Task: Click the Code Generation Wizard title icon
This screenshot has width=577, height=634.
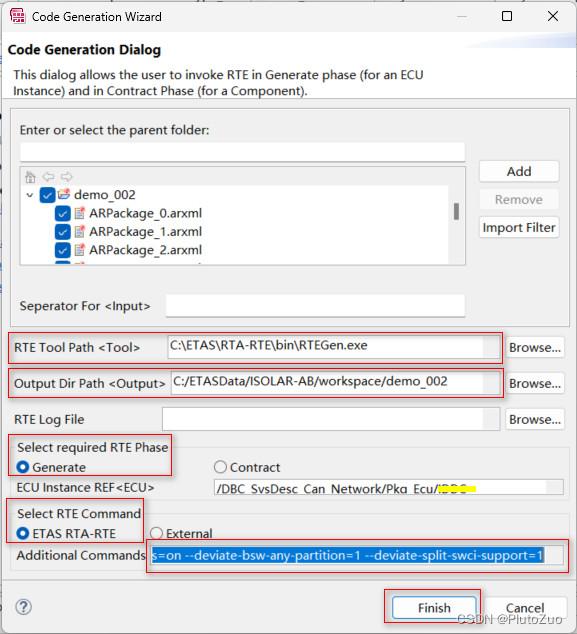Action: [17, 16]
